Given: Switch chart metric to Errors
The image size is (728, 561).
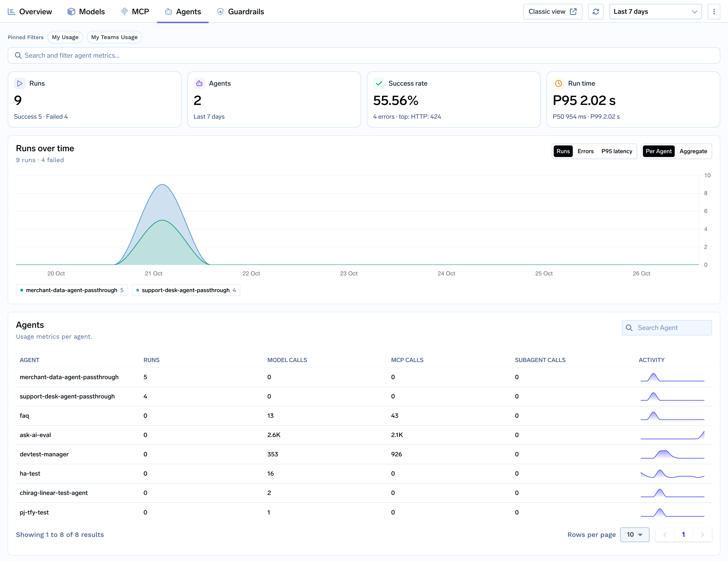Looking at the screenshot, I should point(585,151).
